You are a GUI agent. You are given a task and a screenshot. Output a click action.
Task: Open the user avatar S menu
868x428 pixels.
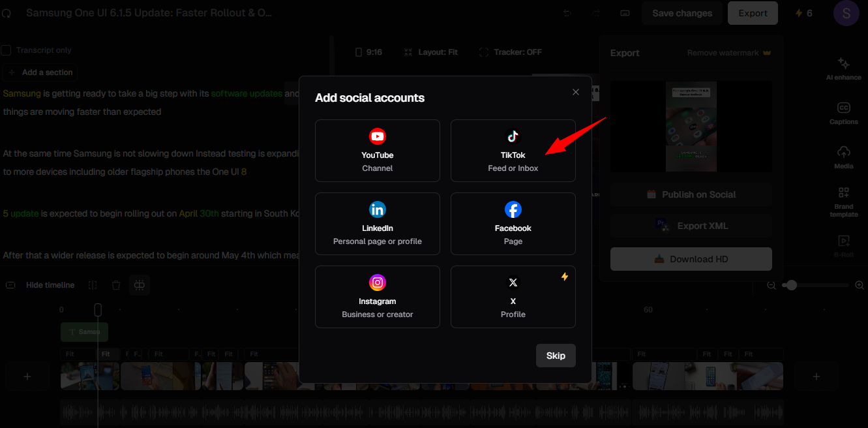coord(846,13)
